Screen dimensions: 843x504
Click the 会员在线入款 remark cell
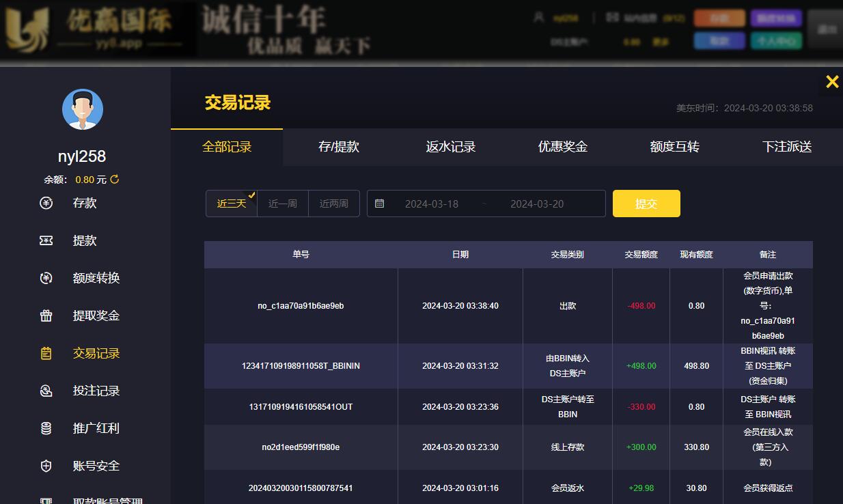tap(768, 447)
